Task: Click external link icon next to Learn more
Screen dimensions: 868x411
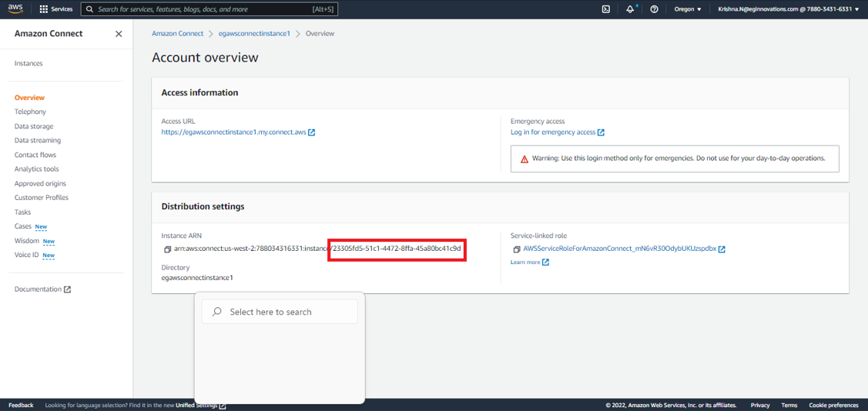Action: coord(546,262)
